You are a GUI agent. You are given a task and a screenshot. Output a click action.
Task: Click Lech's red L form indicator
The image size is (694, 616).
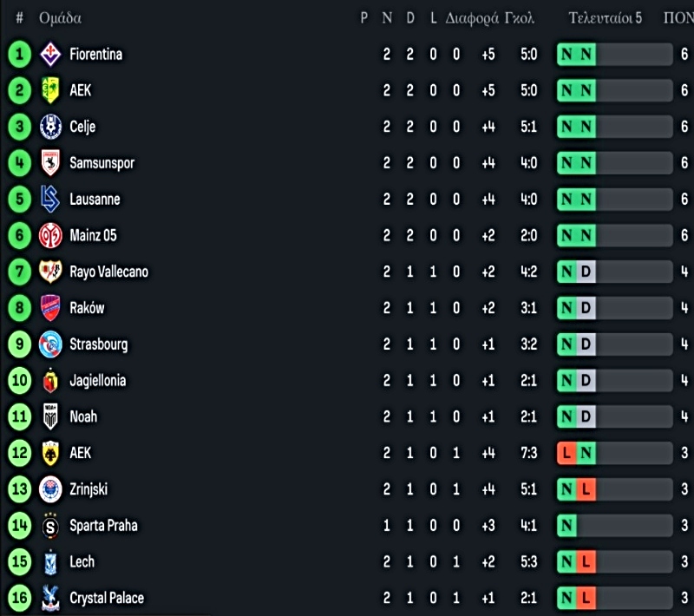point(586,561)
